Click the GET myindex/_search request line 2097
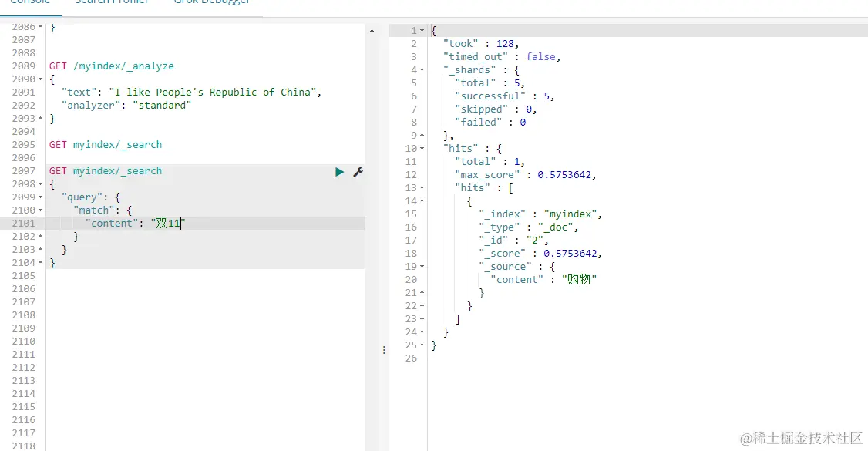Image resolution: width=868 pixels, height=451 pixels. 105,171
